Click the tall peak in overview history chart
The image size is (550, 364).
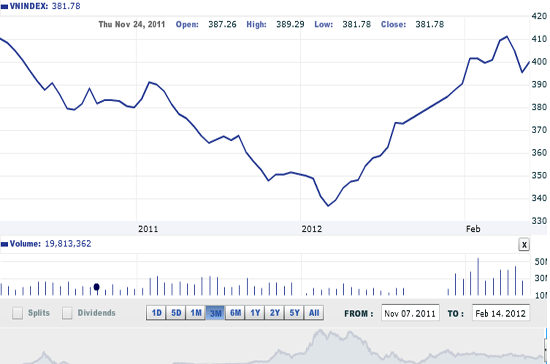320,331
